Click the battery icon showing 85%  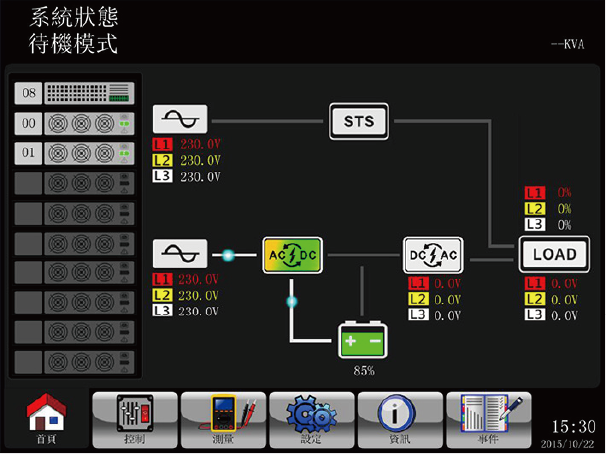(x=362, y=342)
